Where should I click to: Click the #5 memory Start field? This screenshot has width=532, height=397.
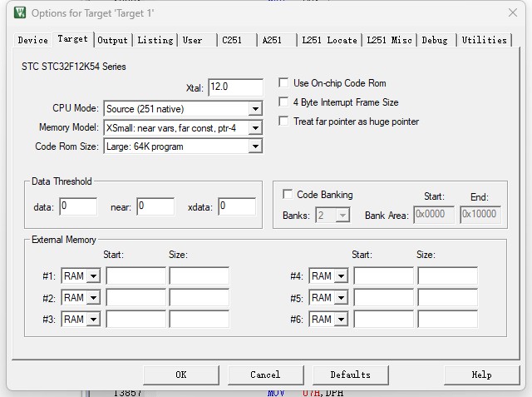click(384, 297)
